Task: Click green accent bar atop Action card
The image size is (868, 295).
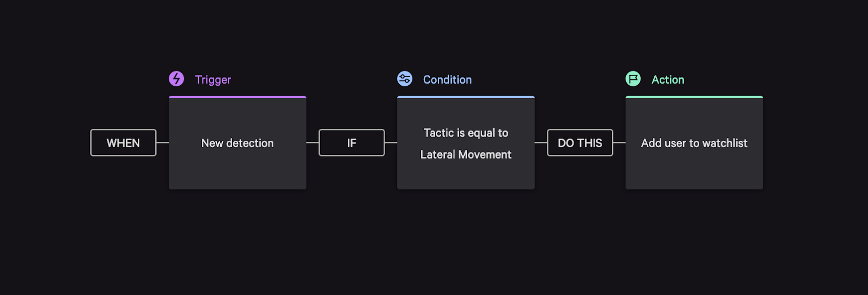Action: 694,97
